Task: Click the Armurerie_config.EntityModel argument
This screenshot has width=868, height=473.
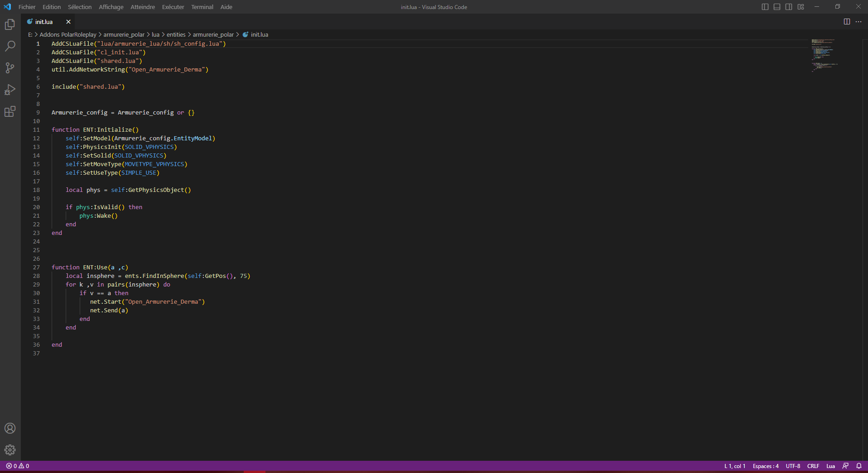Action: [x=163, y=138]
